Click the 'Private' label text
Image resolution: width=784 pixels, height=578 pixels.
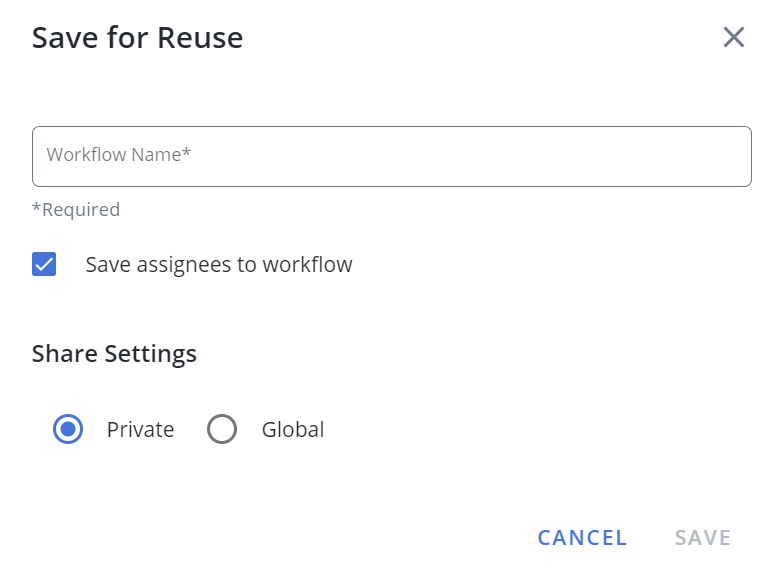pyautogui.click(x=140, y=430)
